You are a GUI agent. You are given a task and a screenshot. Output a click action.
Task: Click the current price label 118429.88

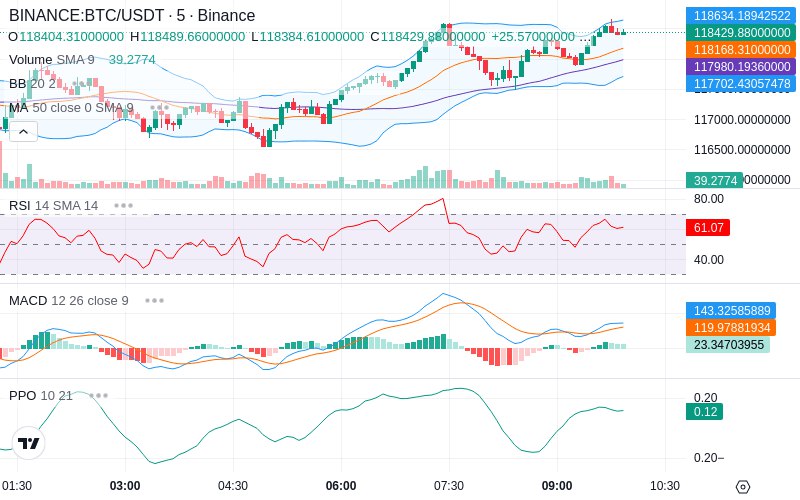coord(741,33)
